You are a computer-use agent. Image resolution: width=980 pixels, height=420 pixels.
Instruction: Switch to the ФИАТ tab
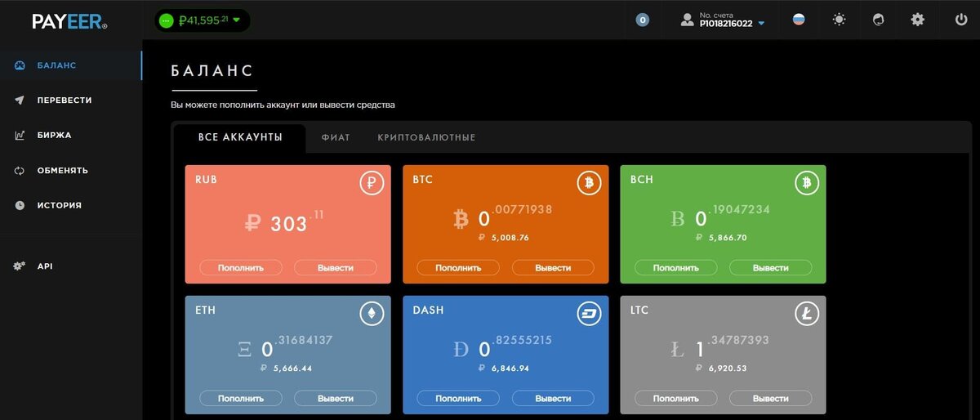point(336,137)
